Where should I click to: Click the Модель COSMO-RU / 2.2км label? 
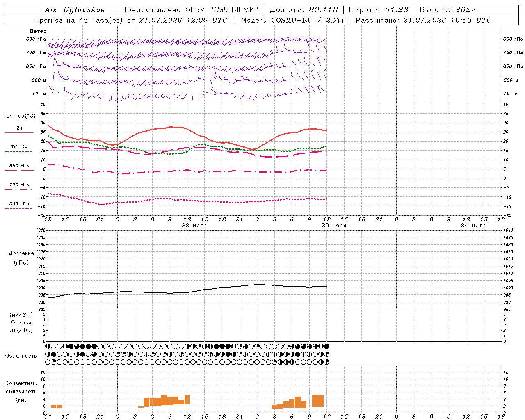[x=293, y=20]
